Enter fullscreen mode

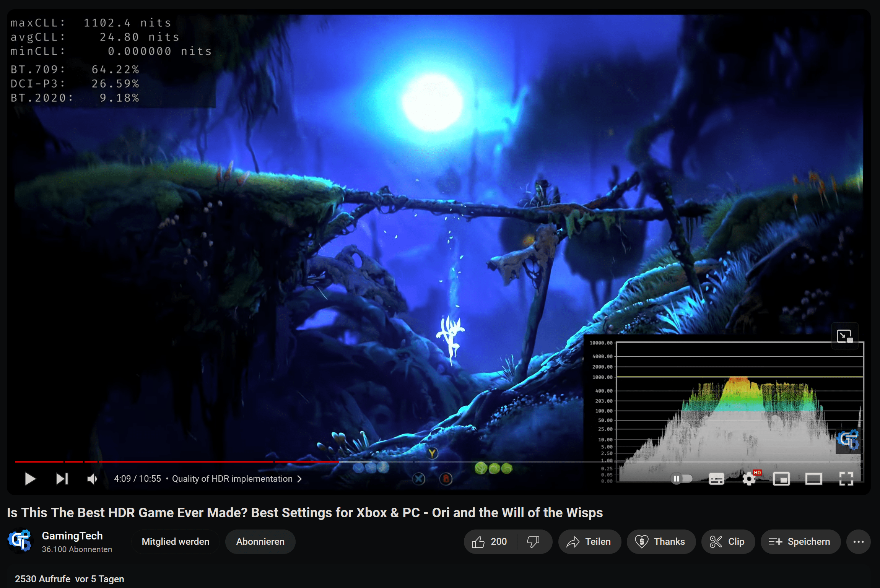click(x=846, y=479)
